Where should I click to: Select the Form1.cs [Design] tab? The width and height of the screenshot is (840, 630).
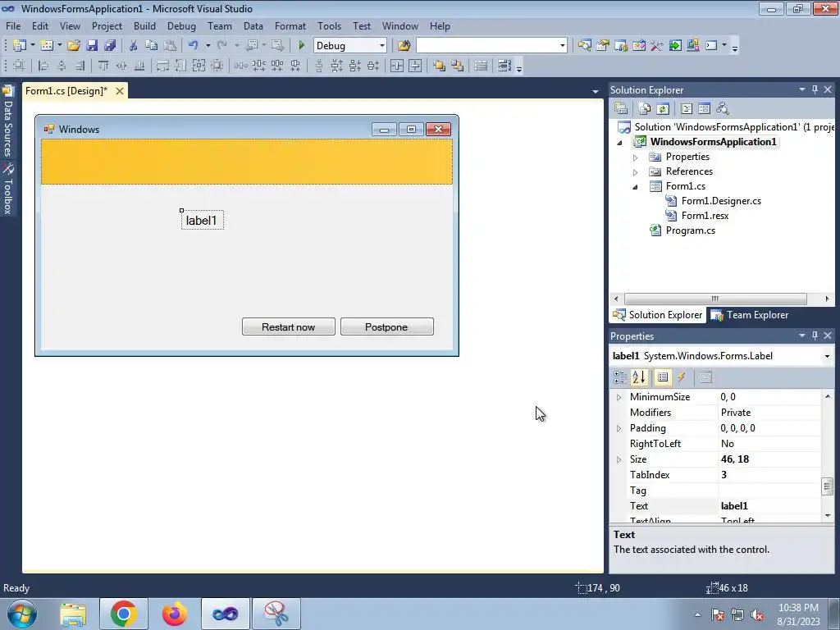click(x=66, y=91)
